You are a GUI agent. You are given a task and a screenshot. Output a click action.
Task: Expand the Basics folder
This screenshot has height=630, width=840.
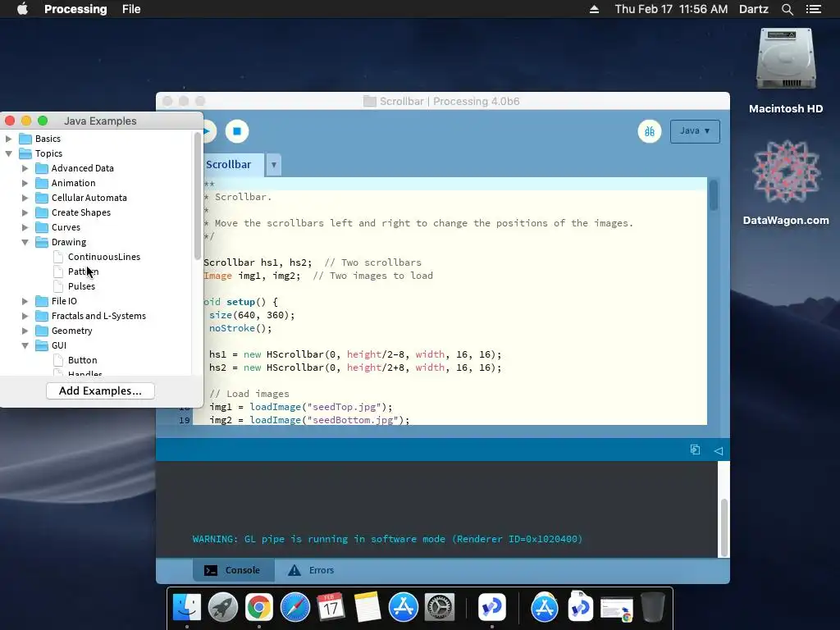[8, 139]
